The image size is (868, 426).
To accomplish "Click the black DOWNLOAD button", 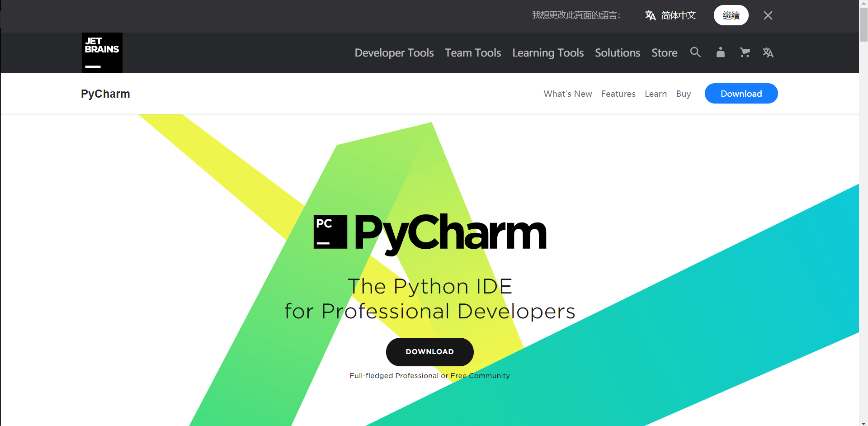I will [430, 352].
